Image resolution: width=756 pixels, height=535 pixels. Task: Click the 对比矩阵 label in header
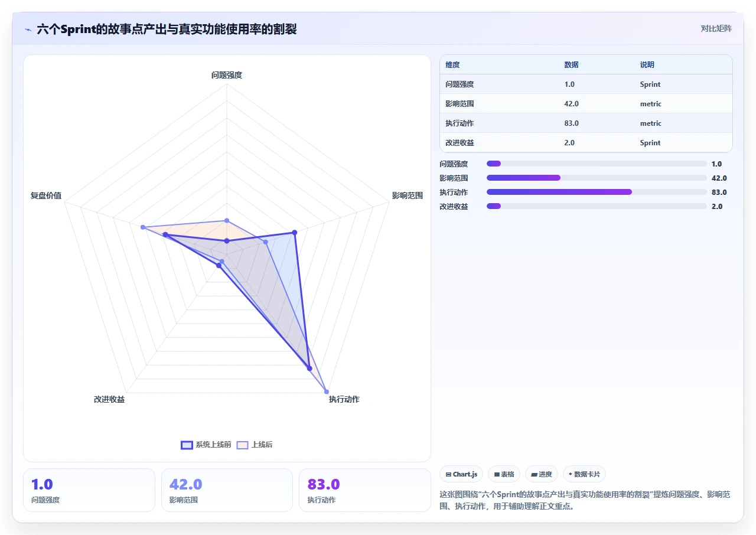[x=716, y=29]
